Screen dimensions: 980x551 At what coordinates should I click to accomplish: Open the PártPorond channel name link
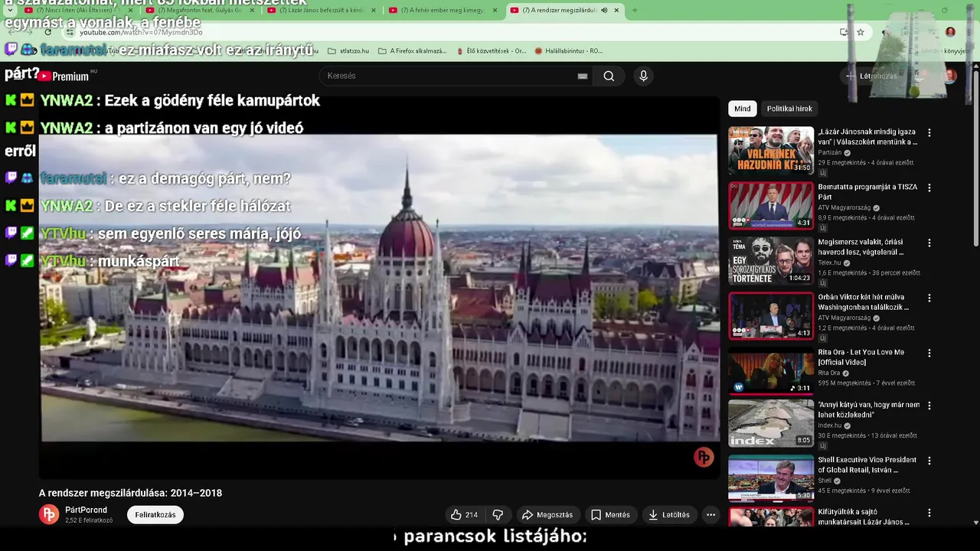pos(86,510)
